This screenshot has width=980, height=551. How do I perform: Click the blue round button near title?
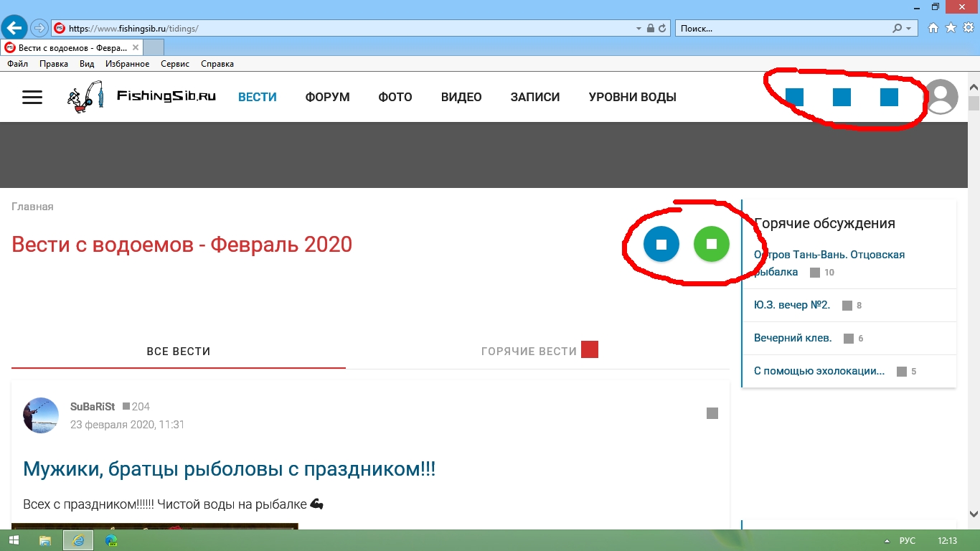pyautogui.click(x=661, y=245)
